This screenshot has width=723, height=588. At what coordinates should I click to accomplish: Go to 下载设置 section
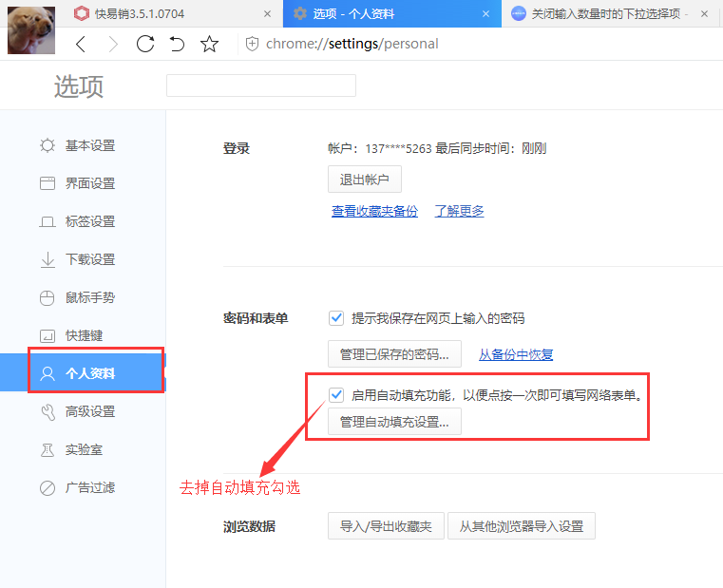pos(89,259)
